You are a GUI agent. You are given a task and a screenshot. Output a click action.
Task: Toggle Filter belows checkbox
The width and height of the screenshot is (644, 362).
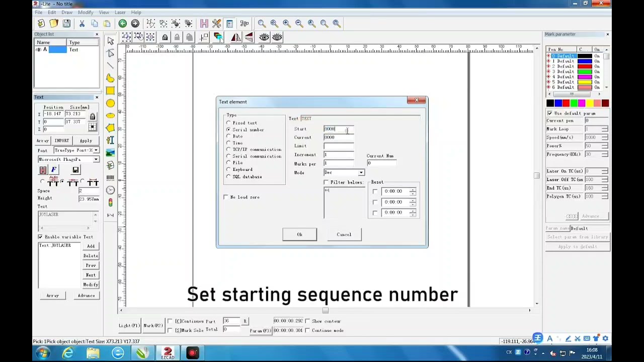[327, 182]
